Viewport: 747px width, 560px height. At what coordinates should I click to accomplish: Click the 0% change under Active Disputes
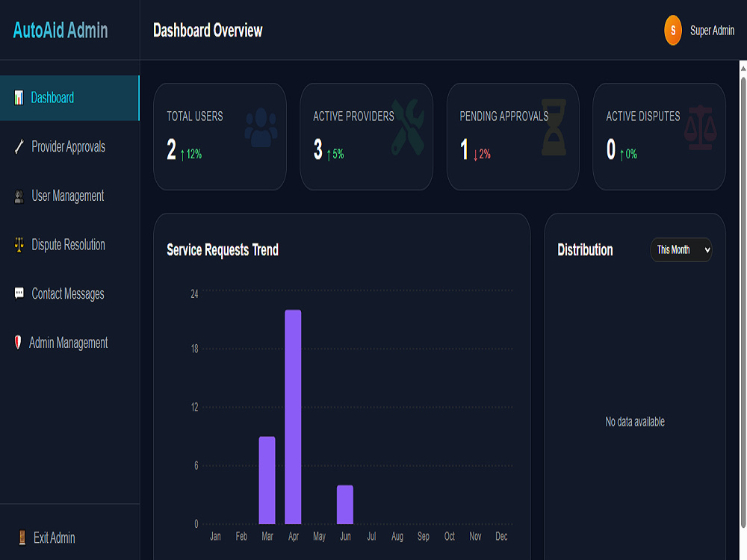coord(628,154)
